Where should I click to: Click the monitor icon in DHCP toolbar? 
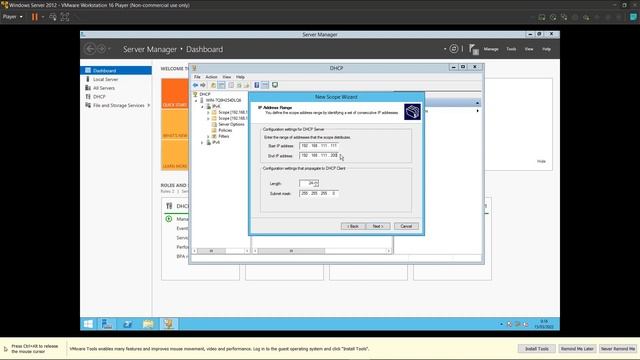tap(275, 85)
